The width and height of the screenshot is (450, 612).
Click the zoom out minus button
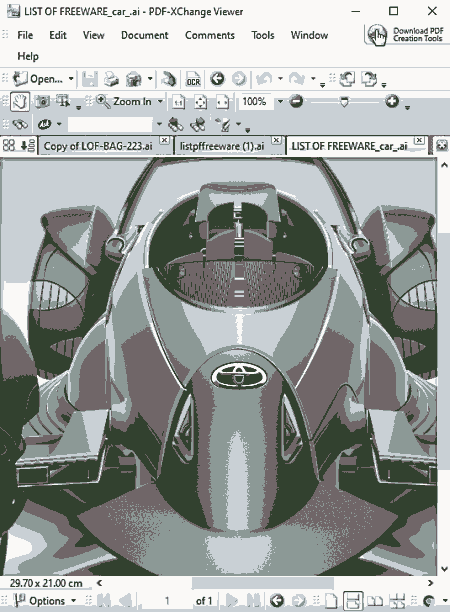[x=296, y=101]
